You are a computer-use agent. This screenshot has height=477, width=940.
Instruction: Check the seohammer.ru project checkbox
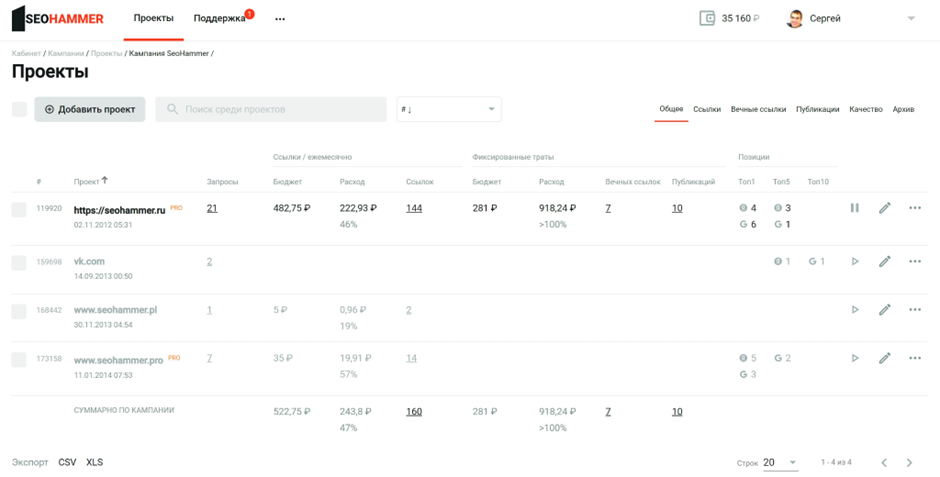click(19, 210)
